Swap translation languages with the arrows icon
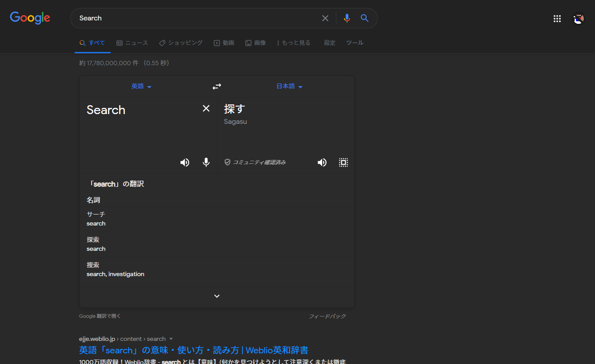 pos(216,86)
